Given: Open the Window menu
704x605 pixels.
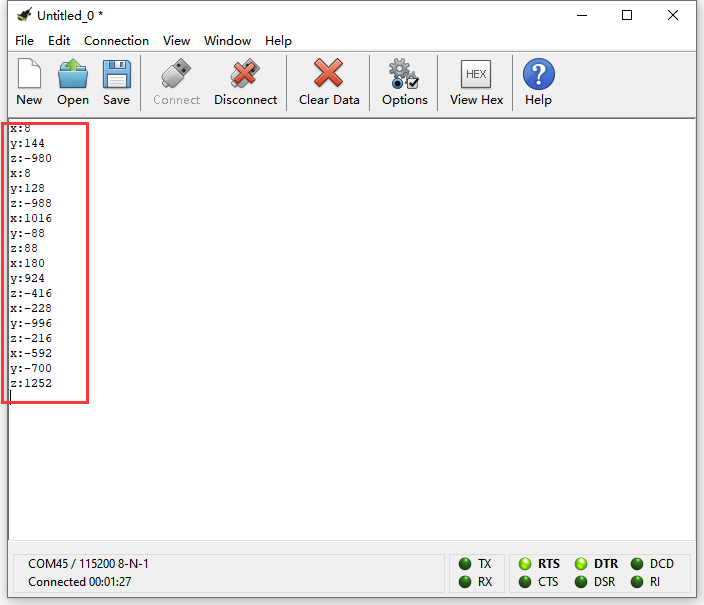Looking at the screenshot, I should pyautogui.click(x=227, y=41).
